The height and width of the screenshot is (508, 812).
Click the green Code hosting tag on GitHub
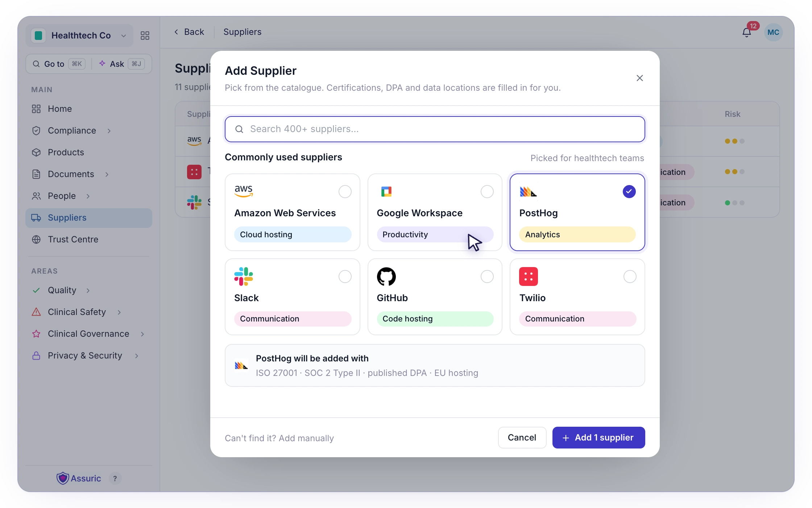(x=435, y=319)
